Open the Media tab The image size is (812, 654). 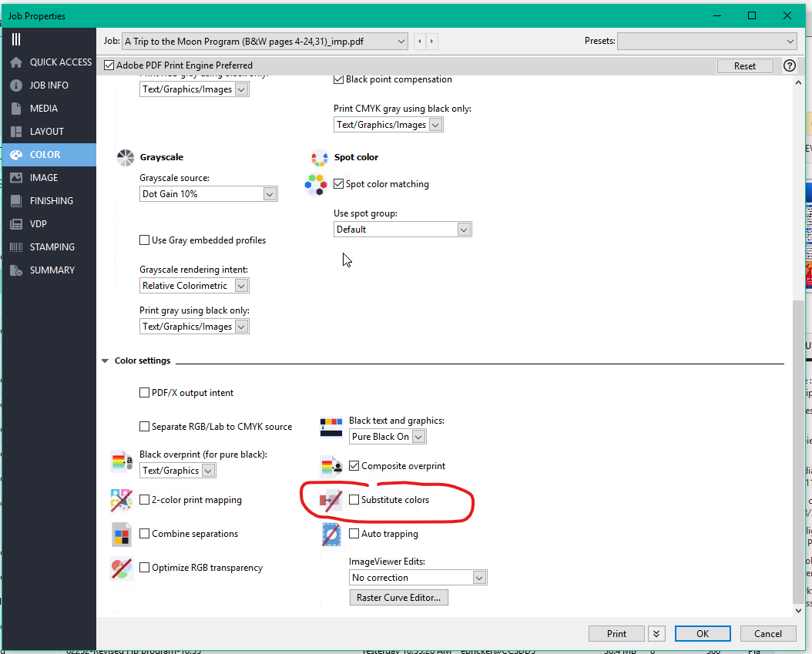(x=49, y=108)
